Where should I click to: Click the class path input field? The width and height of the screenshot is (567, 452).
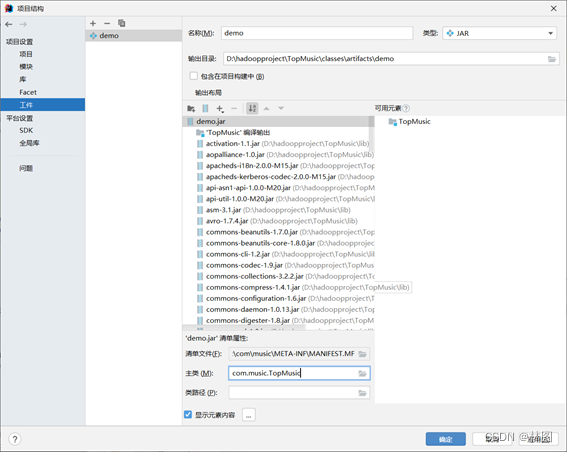(299, 393)
